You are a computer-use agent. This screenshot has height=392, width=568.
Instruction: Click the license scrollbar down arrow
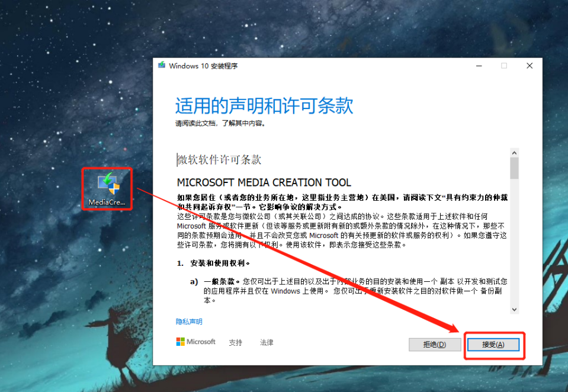pyautogui.click(x=514, y=309)
